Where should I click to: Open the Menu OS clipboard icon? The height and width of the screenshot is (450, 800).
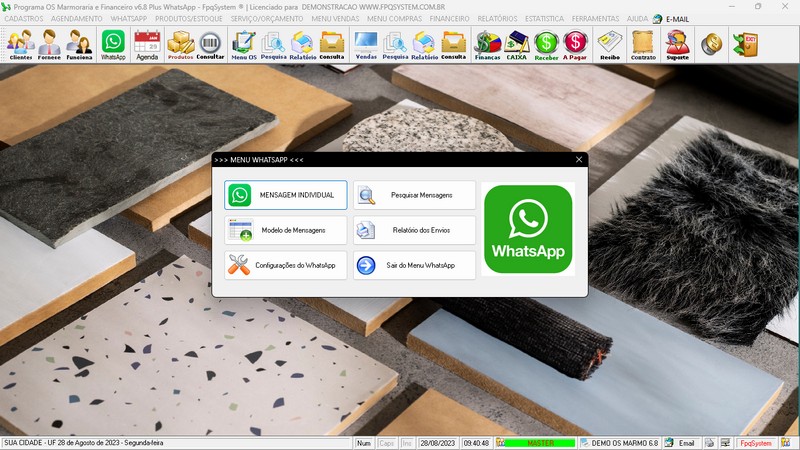click(x=244, y=45)
